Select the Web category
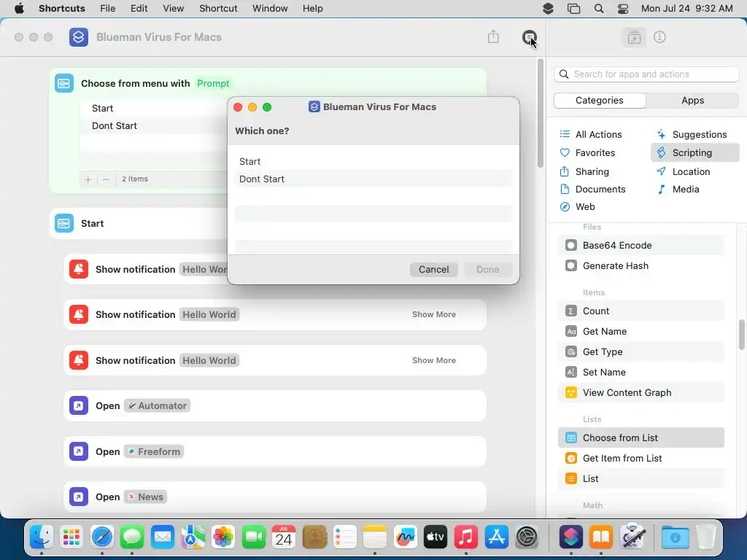The height and width of the screenshot is (560, 747). [578, 206]
